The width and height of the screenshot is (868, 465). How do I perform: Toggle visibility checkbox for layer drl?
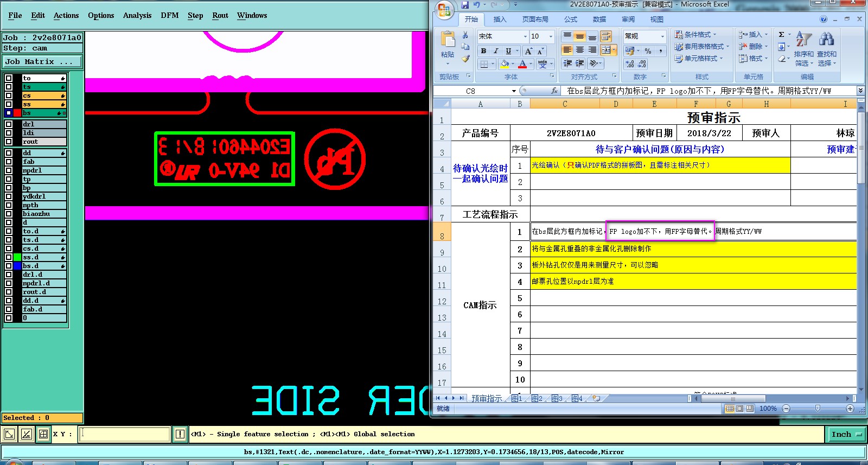pos(9,124)
